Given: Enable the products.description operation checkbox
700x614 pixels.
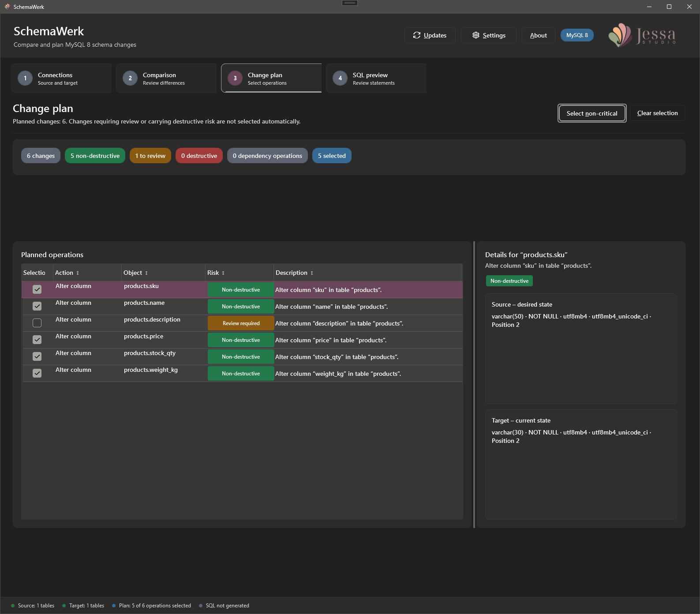Looking at the screenshot, I should (x=37, y=323).
